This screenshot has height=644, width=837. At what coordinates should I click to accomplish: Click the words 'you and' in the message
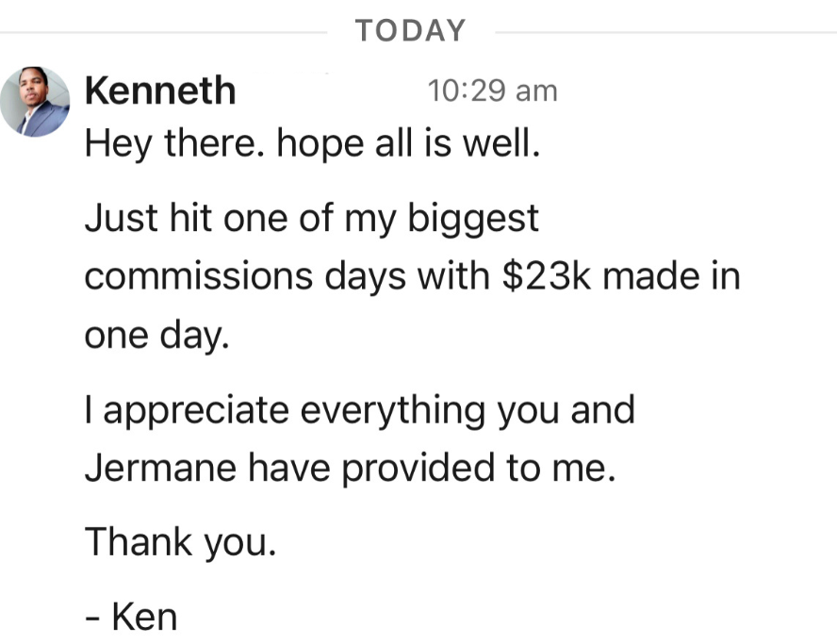click(566, 411)
